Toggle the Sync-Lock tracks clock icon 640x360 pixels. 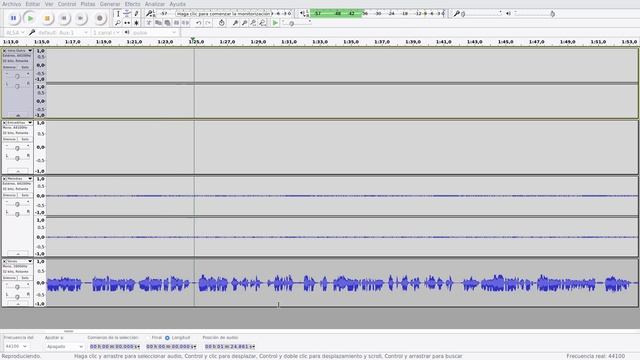pos(221,23)
